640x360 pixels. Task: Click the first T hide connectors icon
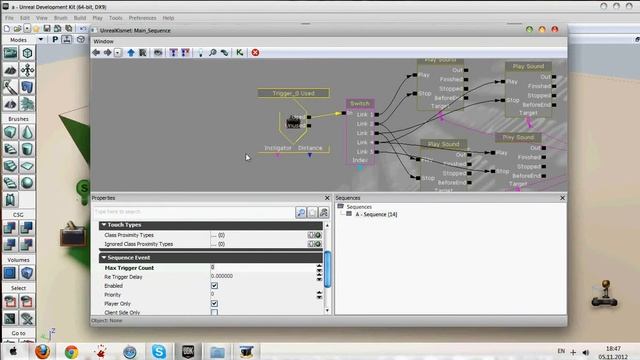173,53
